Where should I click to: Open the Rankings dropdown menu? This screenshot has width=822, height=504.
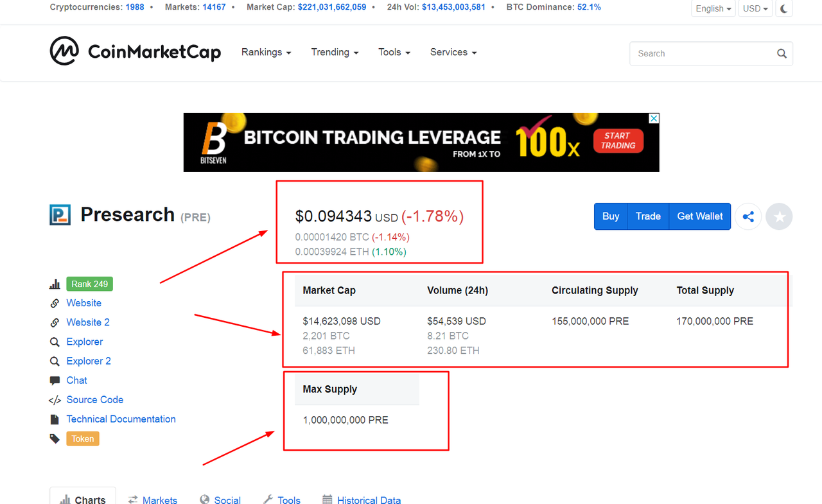(x=267, y=53)
